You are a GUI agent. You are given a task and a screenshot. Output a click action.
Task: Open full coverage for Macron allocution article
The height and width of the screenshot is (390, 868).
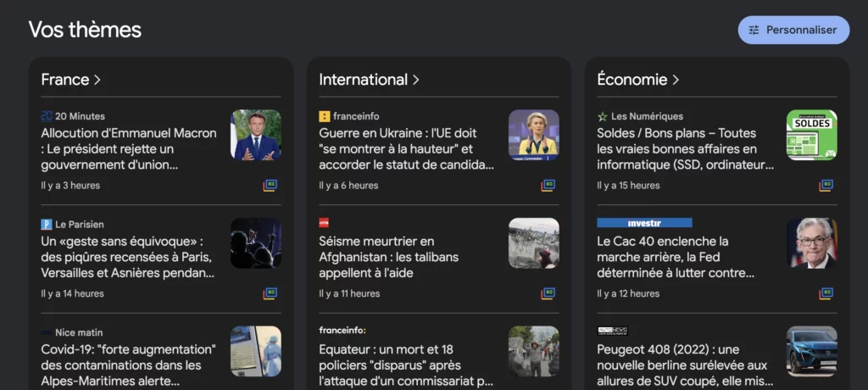pyautogui.click(x=270, y=186)
